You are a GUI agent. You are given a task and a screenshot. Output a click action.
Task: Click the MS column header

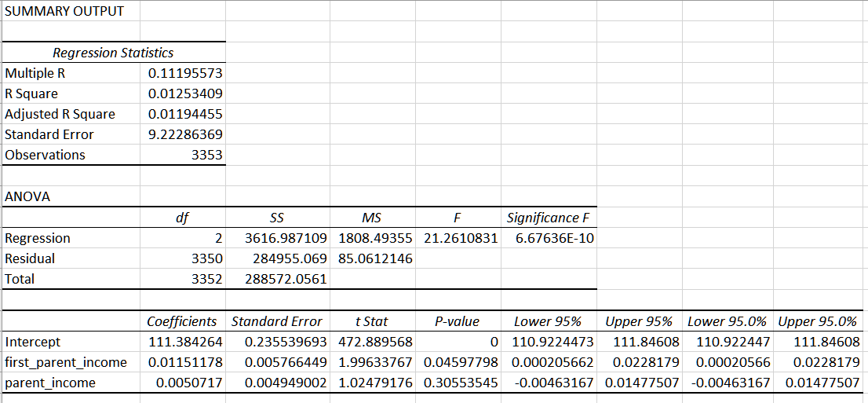click(x=372, y=218)
